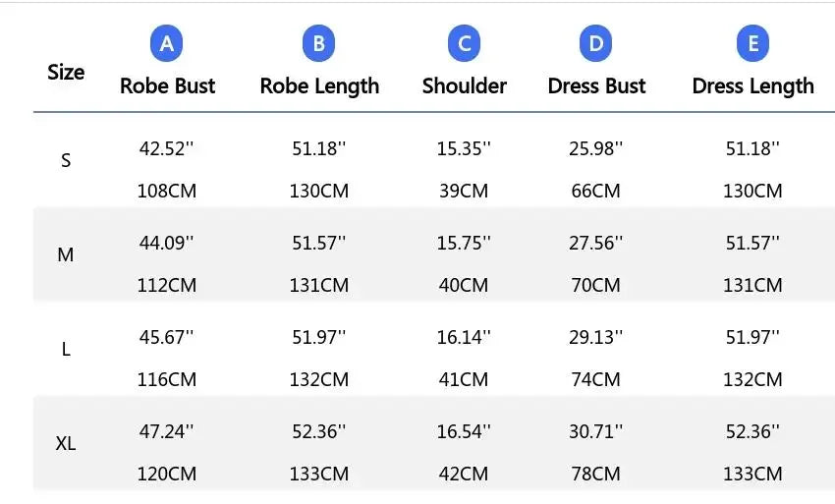Viewport: 835px width, 504px height.
Task: Click the Dress Length column header
Action: (x=752, y=85)
